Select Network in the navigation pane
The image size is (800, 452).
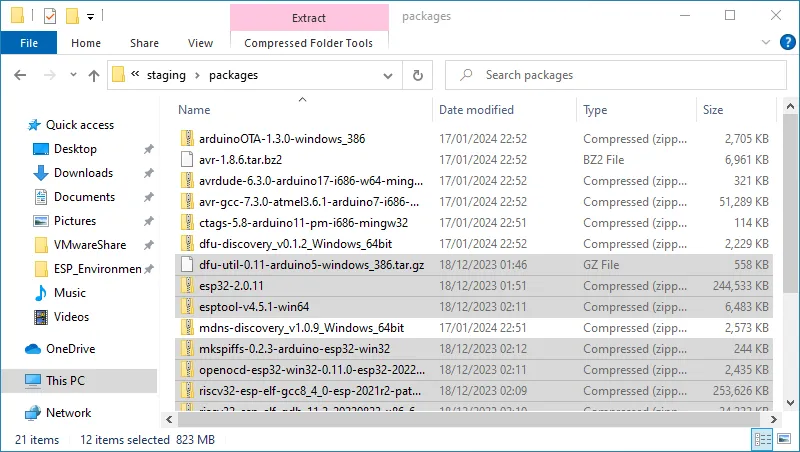[68, 413]
